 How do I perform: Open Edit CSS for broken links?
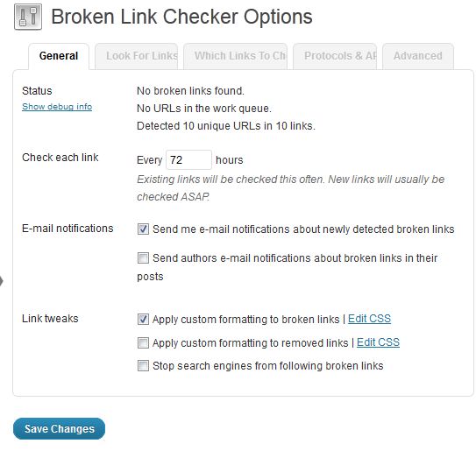(x=369, y=319)
